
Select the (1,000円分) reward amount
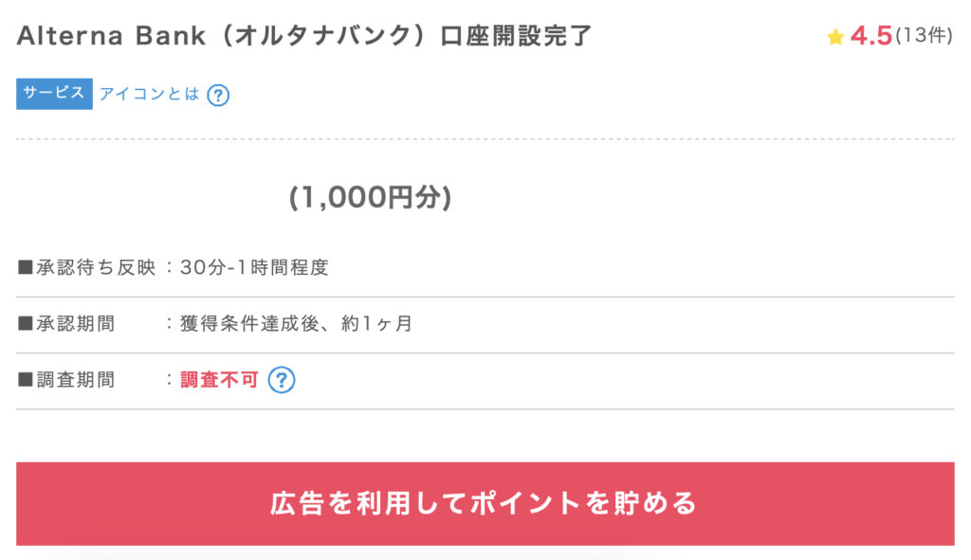click(x=371, y=197)
